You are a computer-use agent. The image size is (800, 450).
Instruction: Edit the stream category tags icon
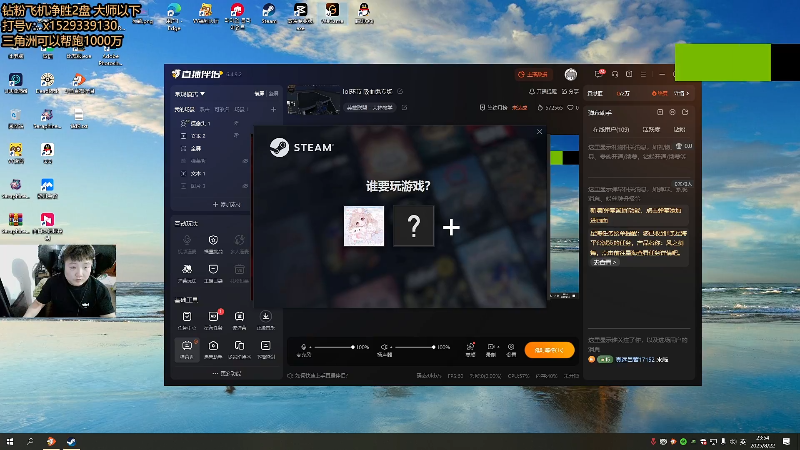point(405,107)
